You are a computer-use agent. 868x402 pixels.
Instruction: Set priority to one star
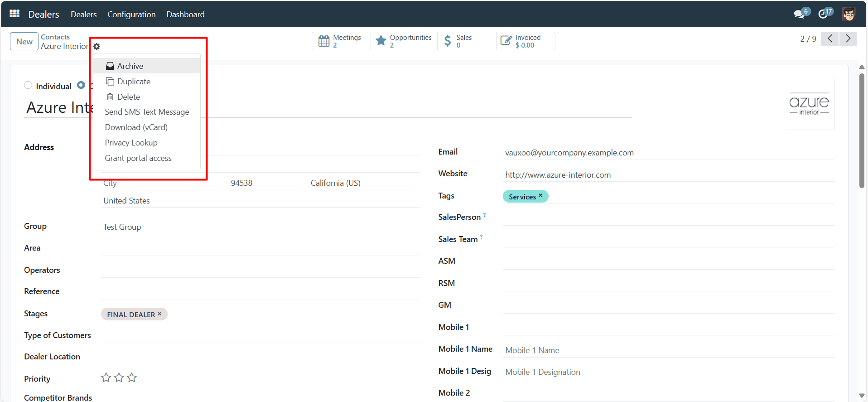coord(106,378)
